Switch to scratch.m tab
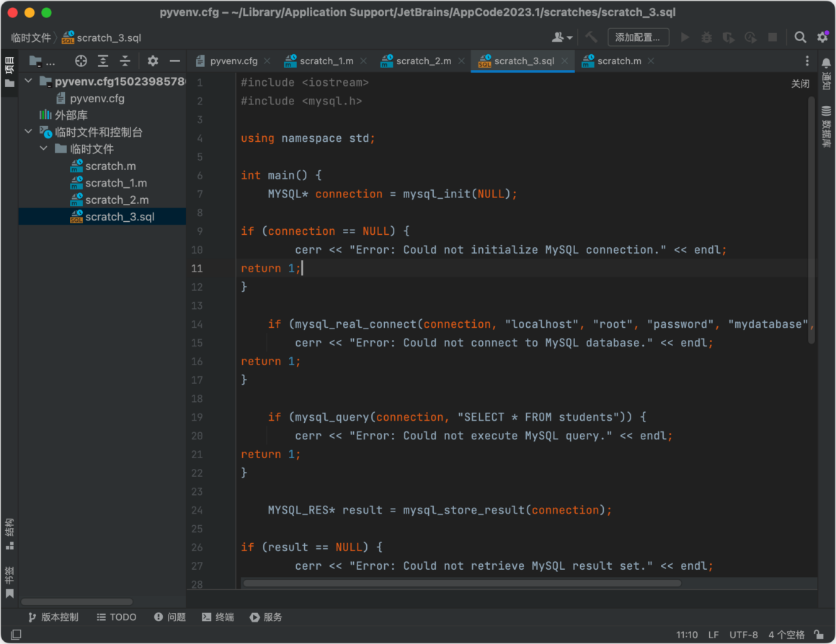Screen dimensions: 836x644 619,61
